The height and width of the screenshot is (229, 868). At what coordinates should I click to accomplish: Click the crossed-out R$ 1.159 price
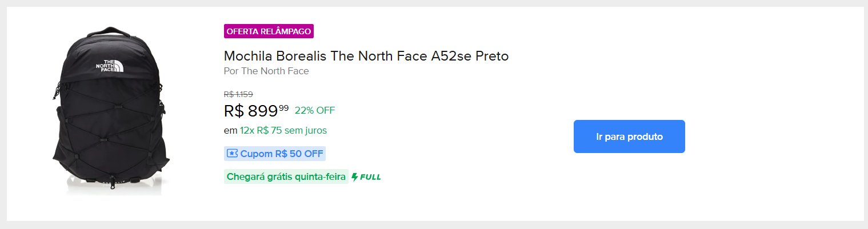(238, 94)
